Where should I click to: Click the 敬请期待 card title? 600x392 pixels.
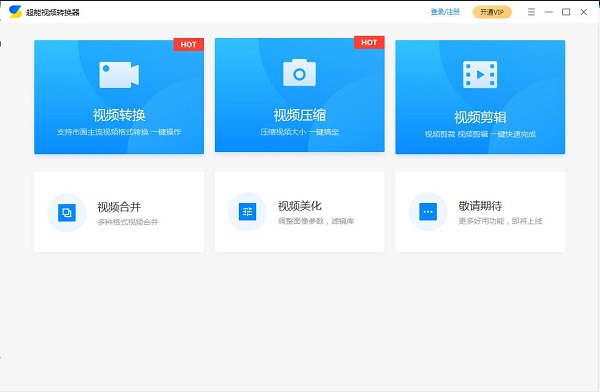point(480,206)
